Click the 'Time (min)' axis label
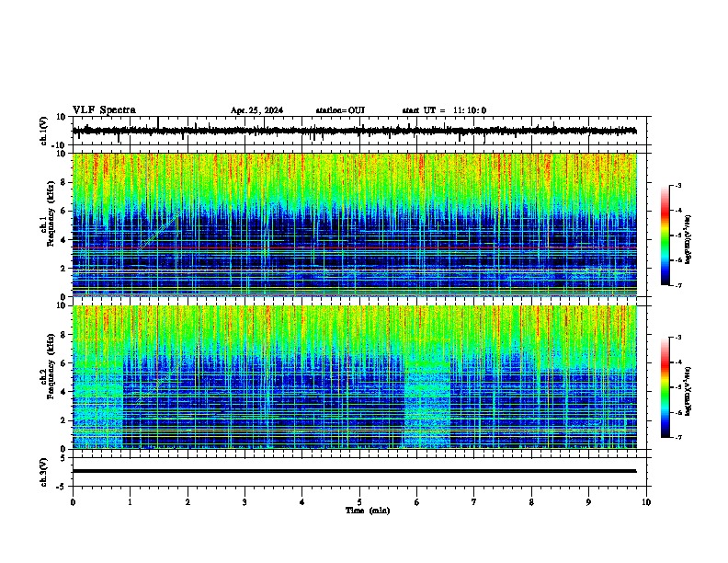This screenshot has width=728, height=563. tap(368, 511)
